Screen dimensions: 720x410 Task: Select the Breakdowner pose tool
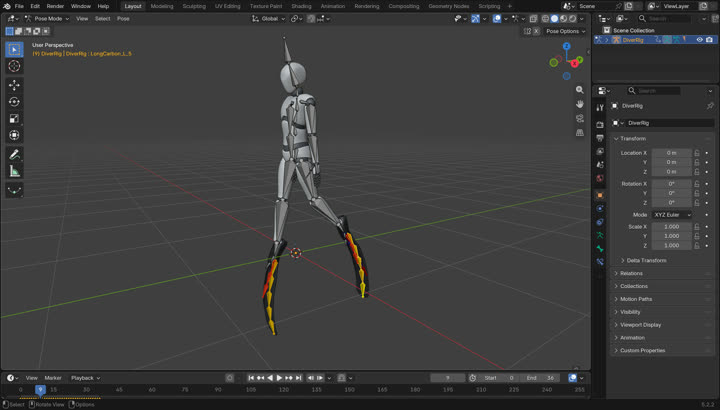click(14, 190)
